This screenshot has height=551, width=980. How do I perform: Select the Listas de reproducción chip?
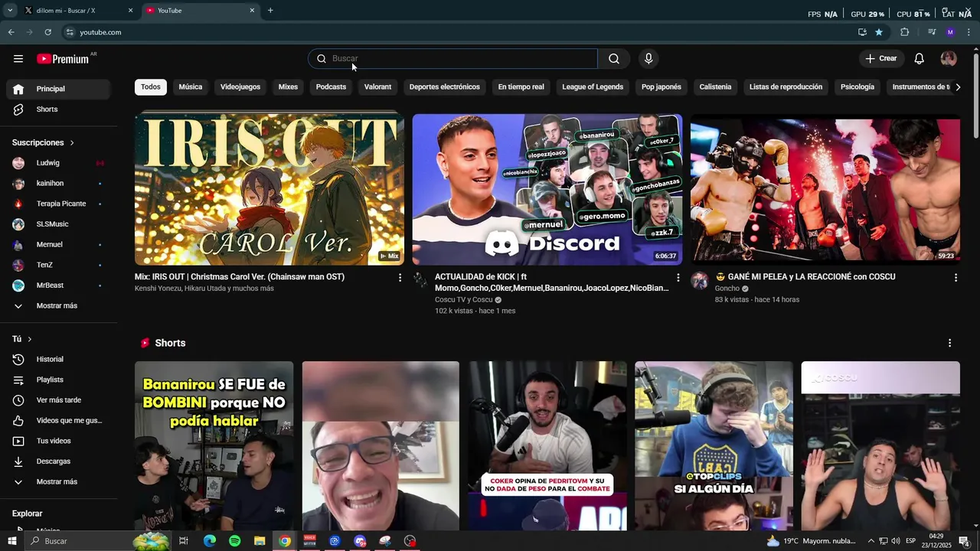[x=786, y=87]
